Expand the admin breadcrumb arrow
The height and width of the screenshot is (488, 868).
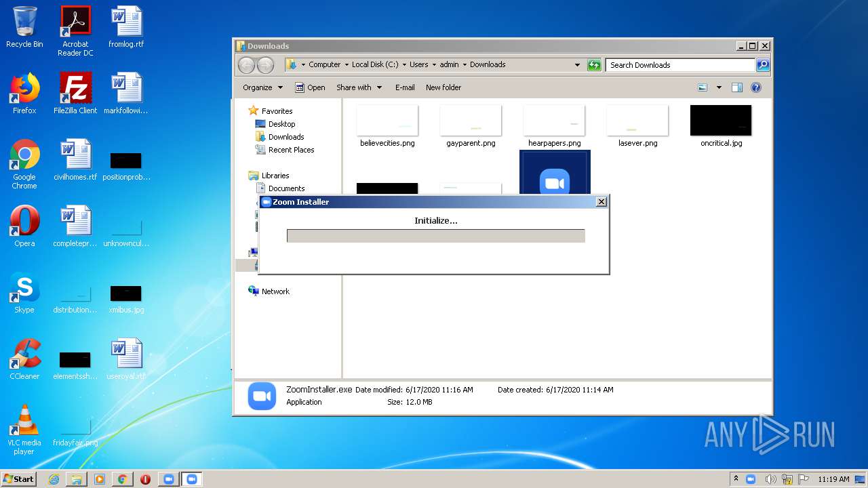coord(465,65)
